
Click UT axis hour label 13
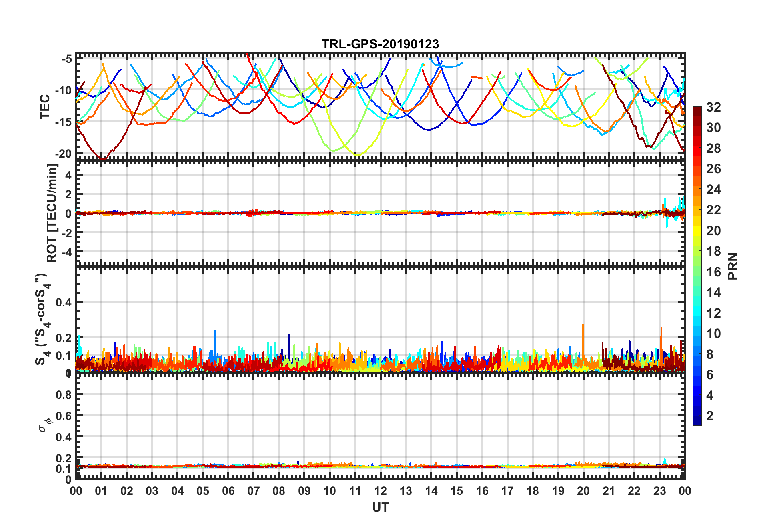tap(406, 491)
